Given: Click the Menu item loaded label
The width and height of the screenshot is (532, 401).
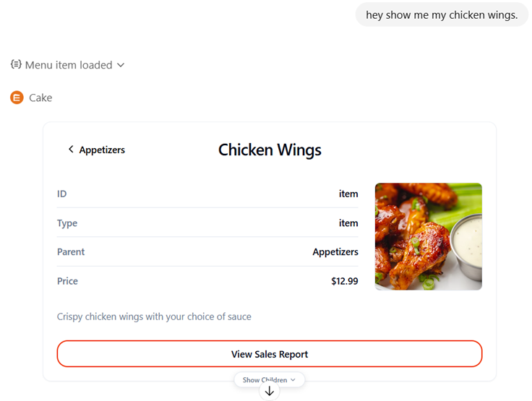Looking at the screenshot, I should tap(69, 65).
